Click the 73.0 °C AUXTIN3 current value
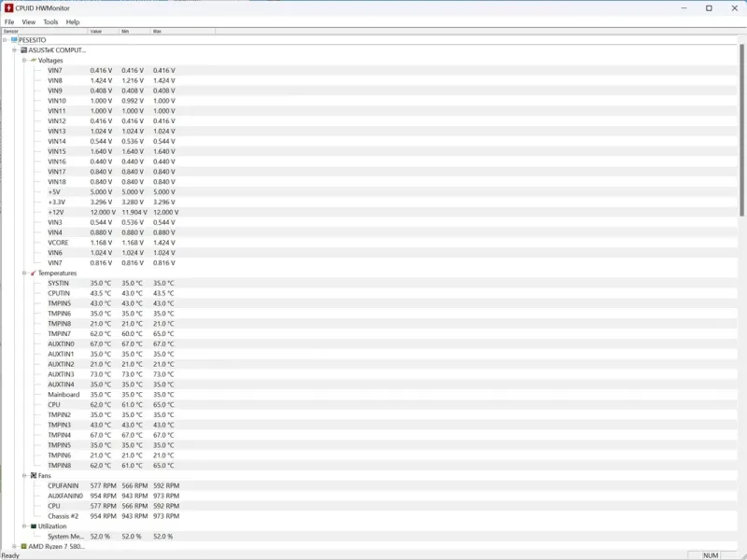This screenshot has height=560, width=747. pos(101,374)
